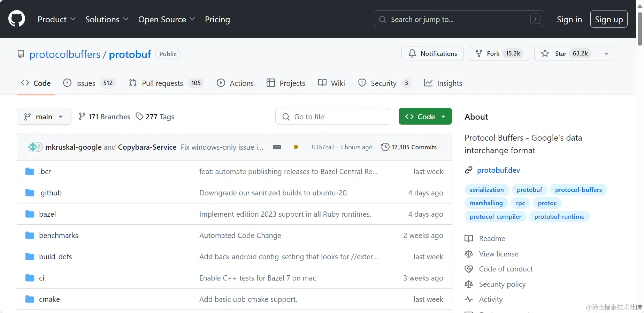Open the protocolbuffers owner link

coord(65,54)
